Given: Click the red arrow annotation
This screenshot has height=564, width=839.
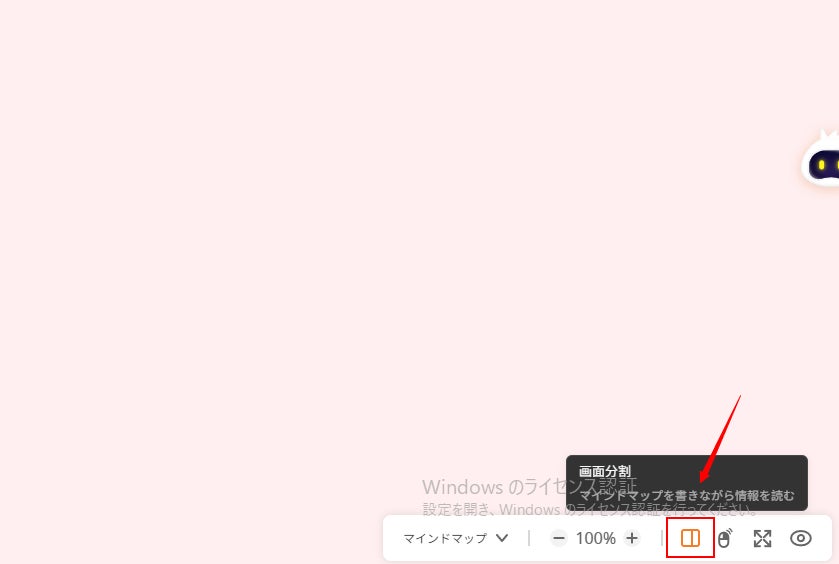Looking at the screenshot, I should [720, 438].
